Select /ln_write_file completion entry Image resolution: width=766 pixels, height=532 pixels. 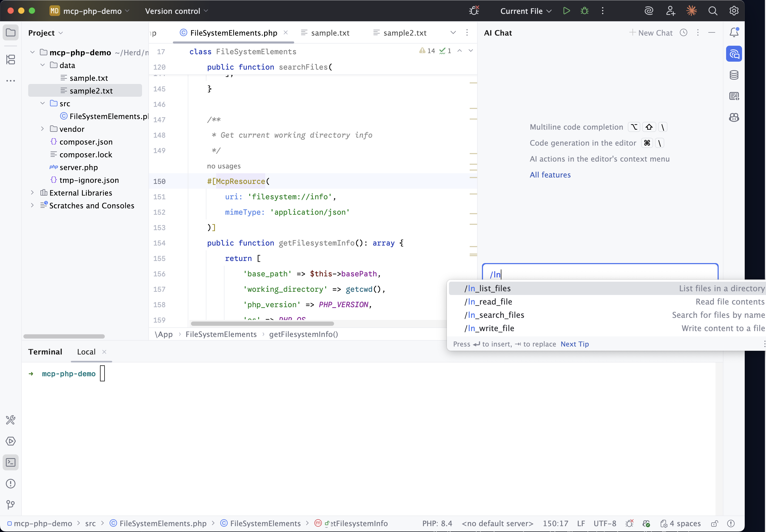(x=607, y=328)
